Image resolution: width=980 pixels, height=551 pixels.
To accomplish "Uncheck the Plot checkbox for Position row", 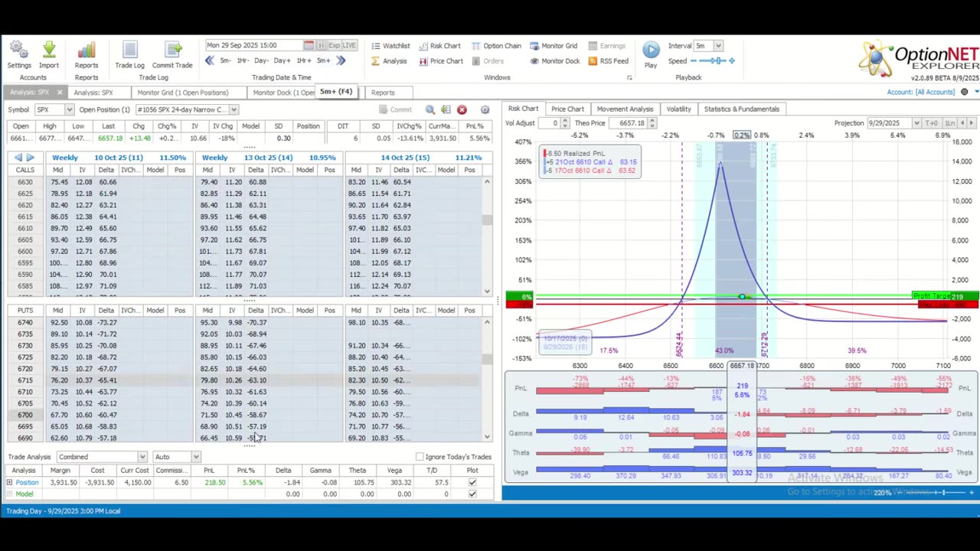I will tap(472, 482).
